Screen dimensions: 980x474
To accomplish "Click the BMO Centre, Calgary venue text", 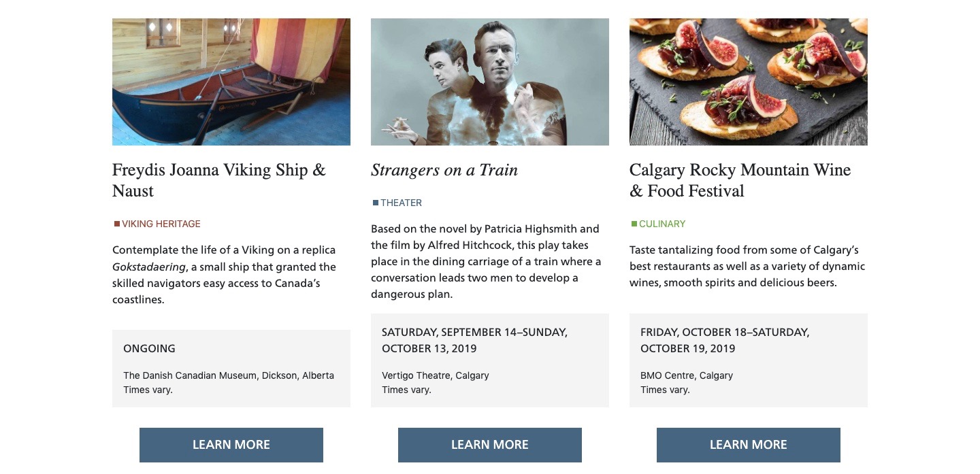I will (687, 375).
